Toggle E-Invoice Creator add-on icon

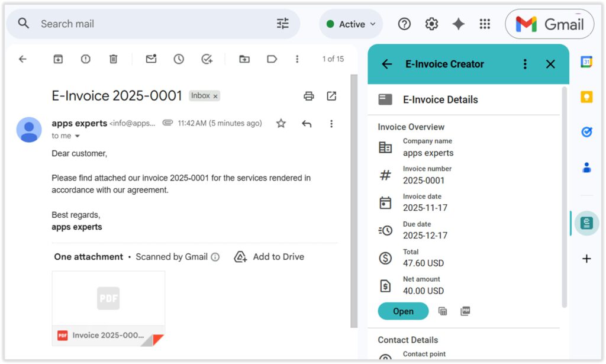pos(586,223)
